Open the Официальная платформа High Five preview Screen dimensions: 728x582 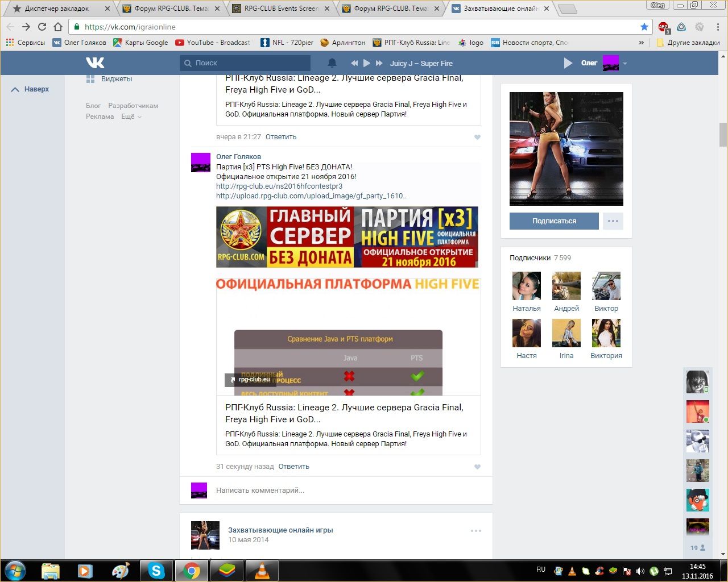click(x=349, y=336)
